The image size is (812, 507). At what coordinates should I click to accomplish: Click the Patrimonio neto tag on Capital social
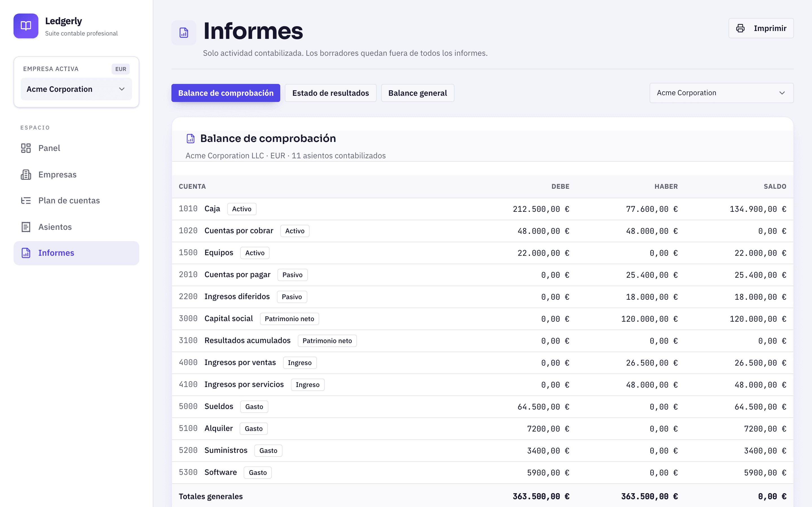tap(289, 319)
